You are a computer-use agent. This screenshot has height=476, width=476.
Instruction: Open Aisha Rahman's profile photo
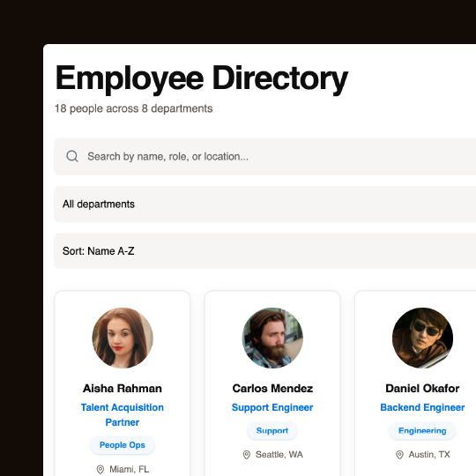[x=123, y=338]
